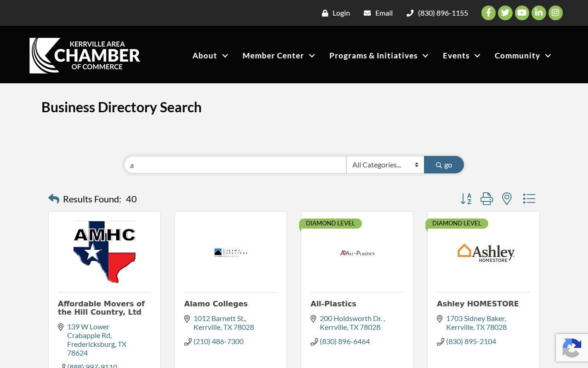This screenshot has height=368, width=588.
Task: Click the Ashley Homestore logo thumbnail
Action: (486, 253)
